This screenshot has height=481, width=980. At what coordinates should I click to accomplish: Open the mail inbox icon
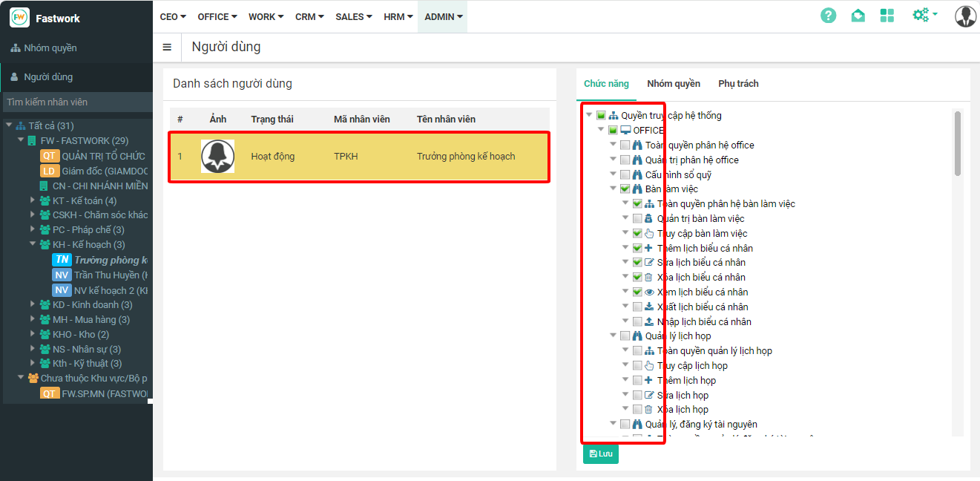click(858, 16)
